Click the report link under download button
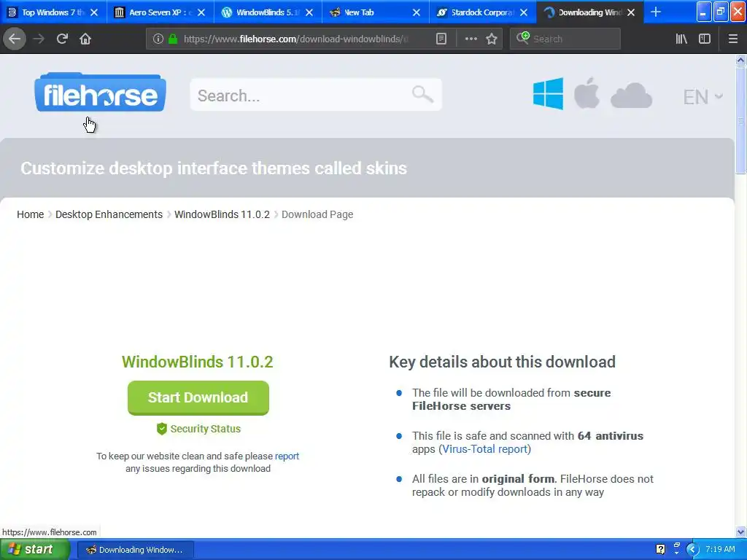 [x=287, y=456]
